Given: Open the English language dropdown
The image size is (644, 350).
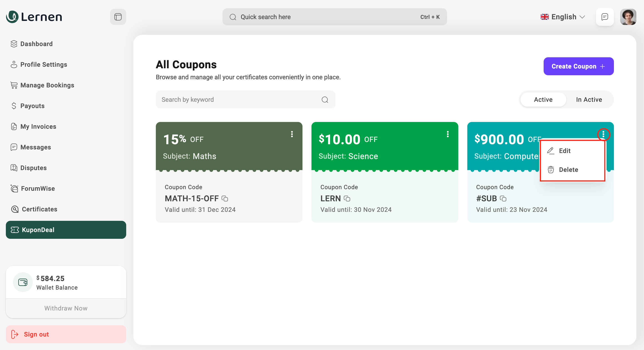Looking at the screenshot, I should pos(562,17).
